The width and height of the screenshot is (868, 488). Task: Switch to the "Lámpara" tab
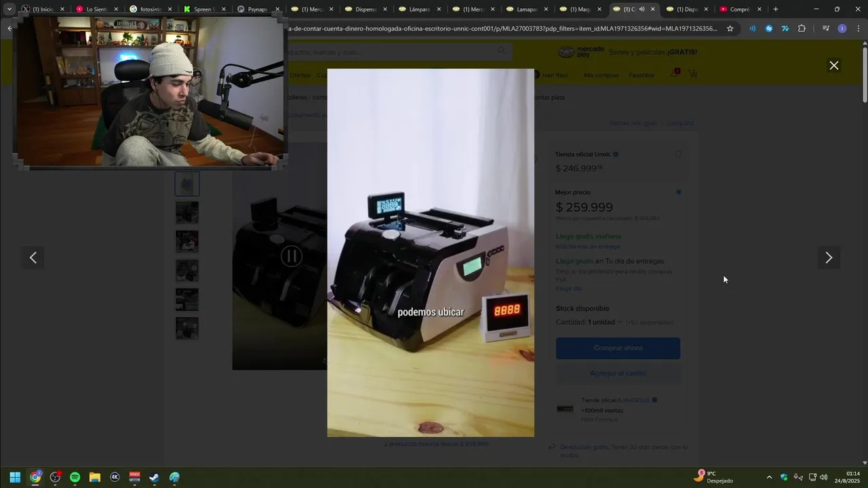(x=419, y=9)
